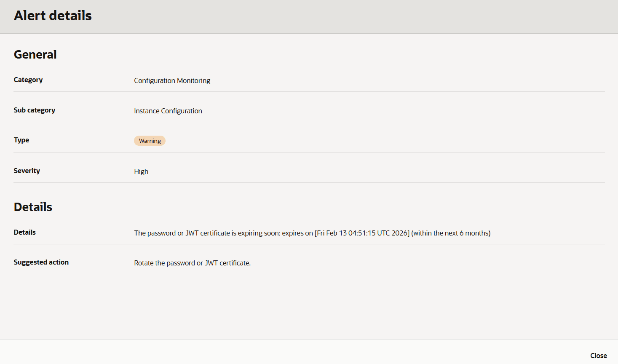Click the Sub category label
Image resolution: width=618 pixels, height=364 pixels.
click(x=34, y=110)
